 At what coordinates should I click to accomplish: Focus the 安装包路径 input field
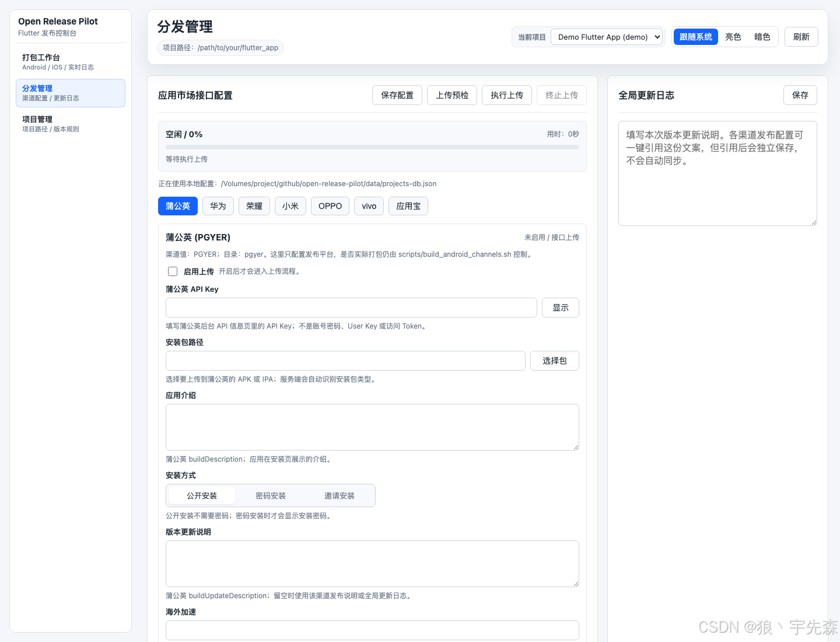pos(345,361)
